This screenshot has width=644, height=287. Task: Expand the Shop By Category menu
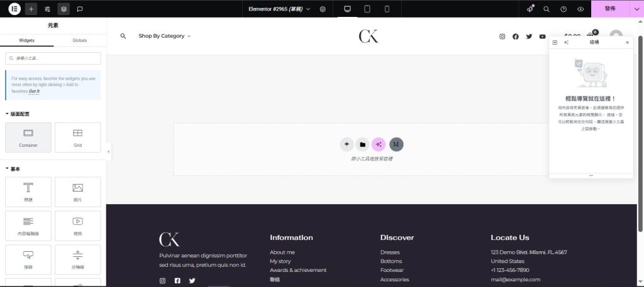(x=164, y=36)
